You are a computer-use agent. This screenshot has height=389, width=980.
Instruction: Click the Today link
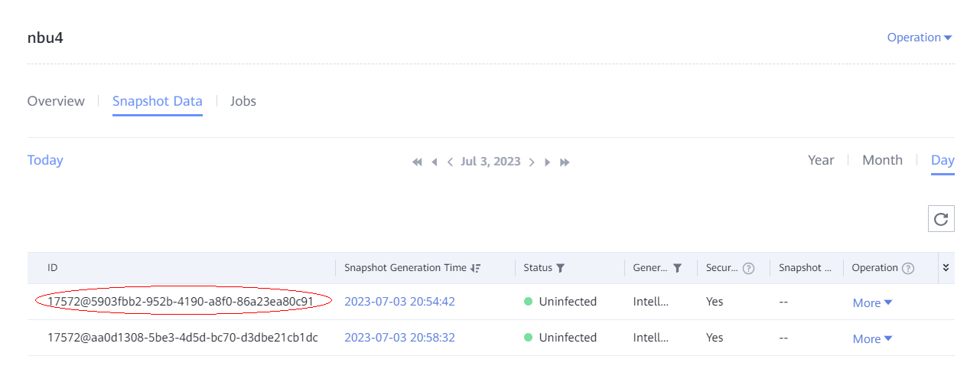[45, 160]
